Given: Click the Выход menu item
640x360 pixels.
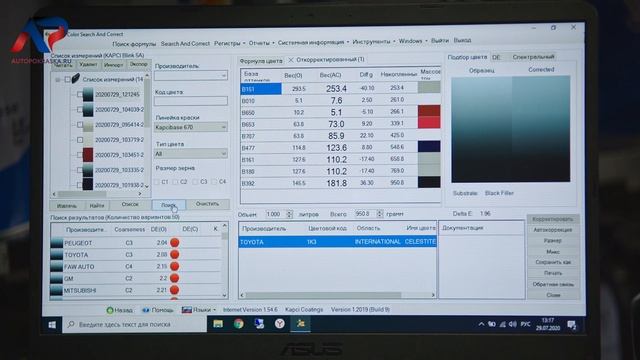Looking at the screenshot, I should point(462,40).
